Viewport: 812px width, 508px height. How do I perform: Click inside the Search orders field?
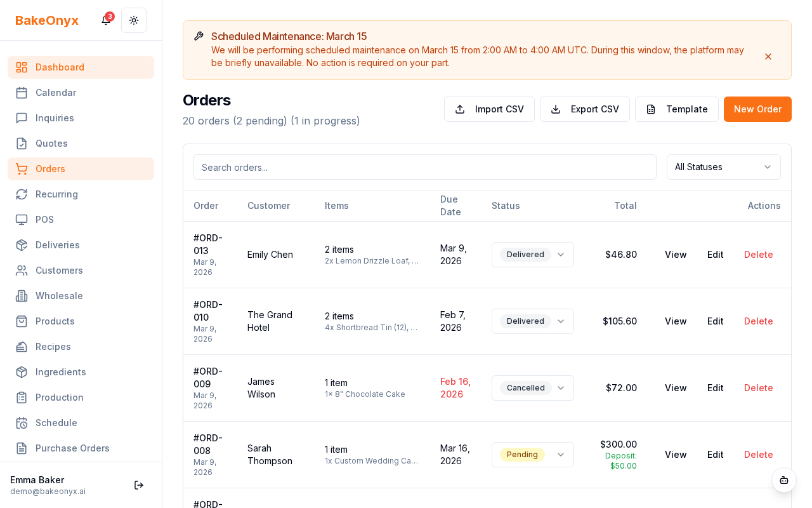click(x=425, y=167)
